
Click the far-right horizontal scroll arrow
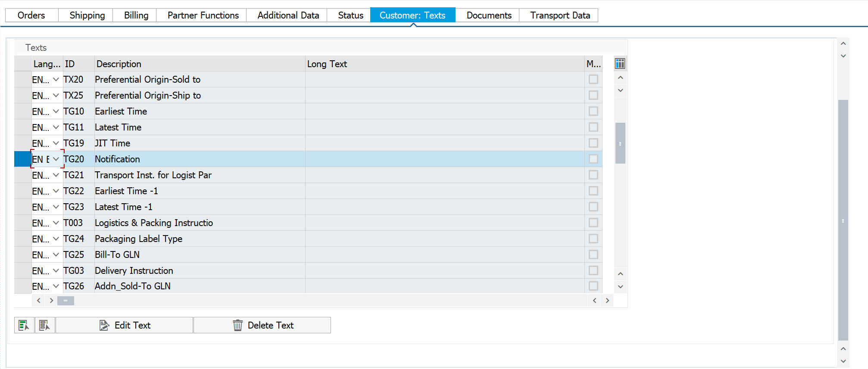tap(607, 301)
